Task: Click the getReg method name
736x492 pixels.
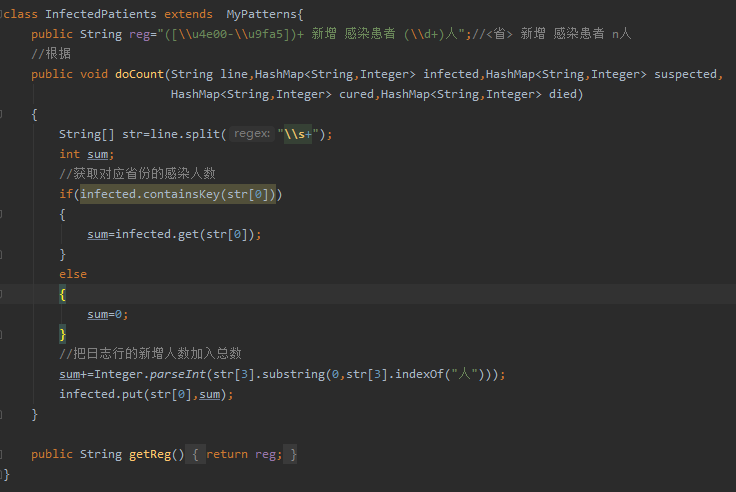Action: click(154, 454)
